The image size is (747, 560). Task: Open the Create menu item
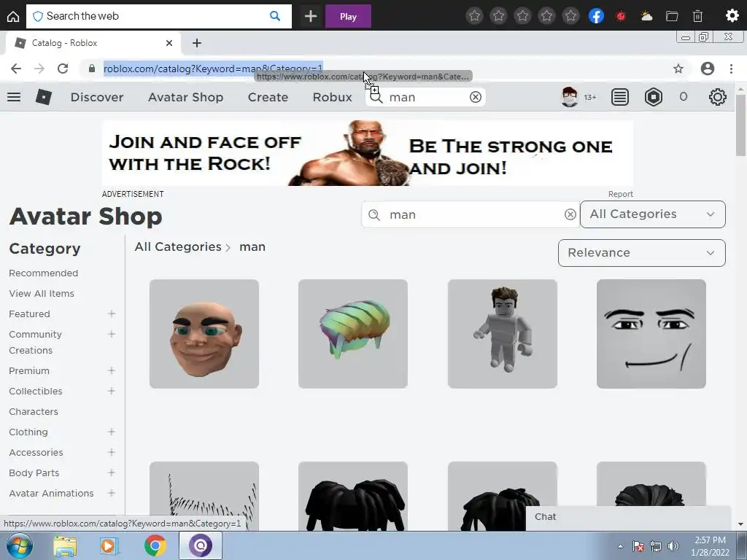268,97
